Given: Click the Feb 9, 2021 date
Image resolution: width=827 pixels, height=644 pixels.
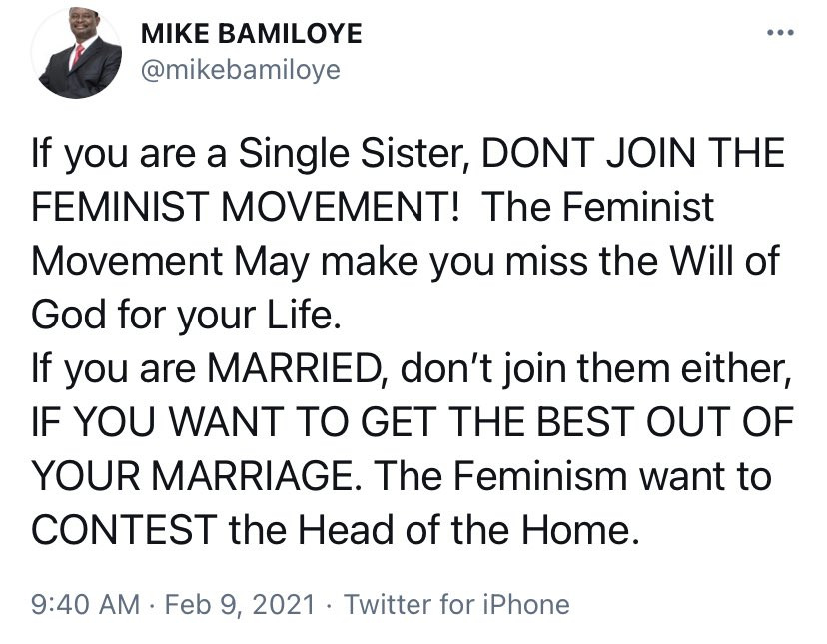Looking at the screenshot, I should tap(239, 604).
